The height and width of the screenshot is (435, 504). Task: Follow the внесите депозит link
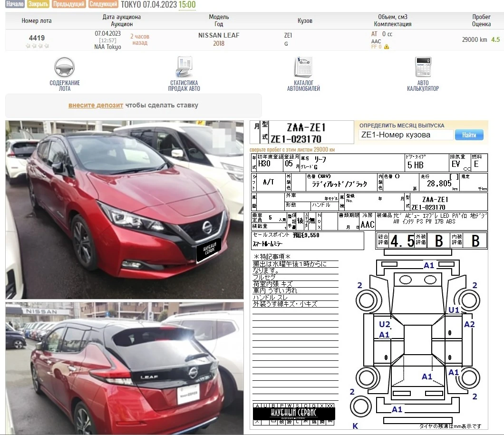click(x=96, y=105)
